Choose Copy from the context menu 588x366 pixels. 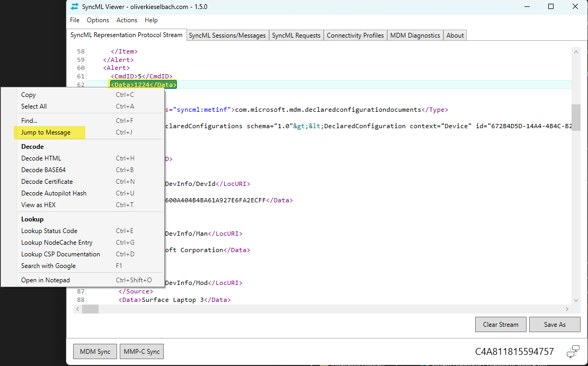pyautogui.click(x=83, y=95)
